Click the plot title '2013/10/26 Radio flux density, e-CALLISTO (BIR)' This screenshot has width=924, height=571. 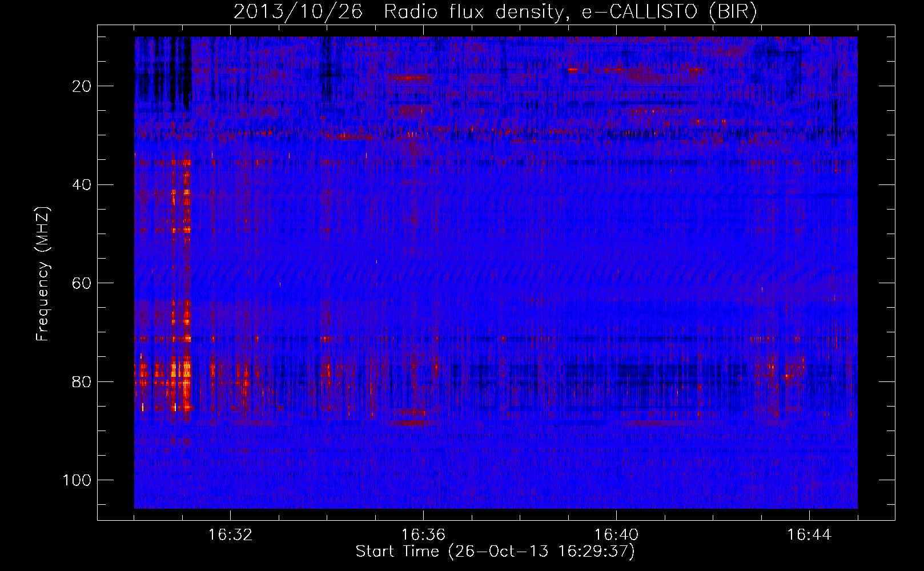pos(495,12)
